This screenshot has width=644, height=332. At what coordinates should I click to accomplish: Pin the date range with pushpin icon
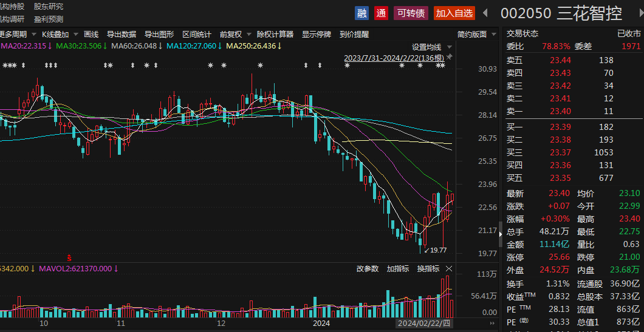(x=450, y=57)
